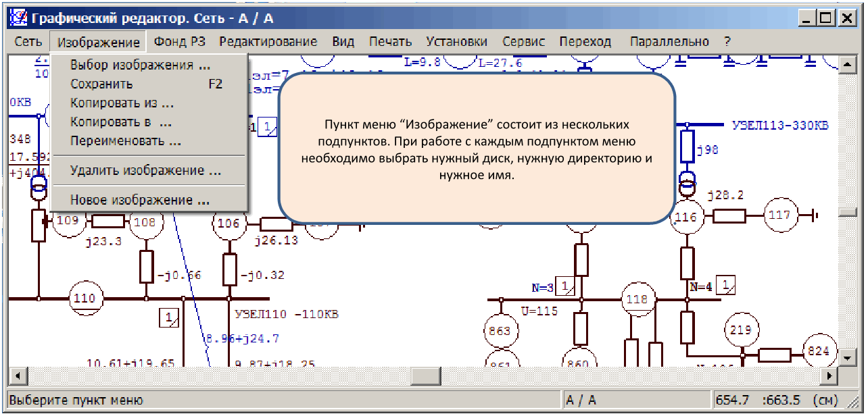
Task: Open the Фонд РЗ menu
Action: coord(179,42)
